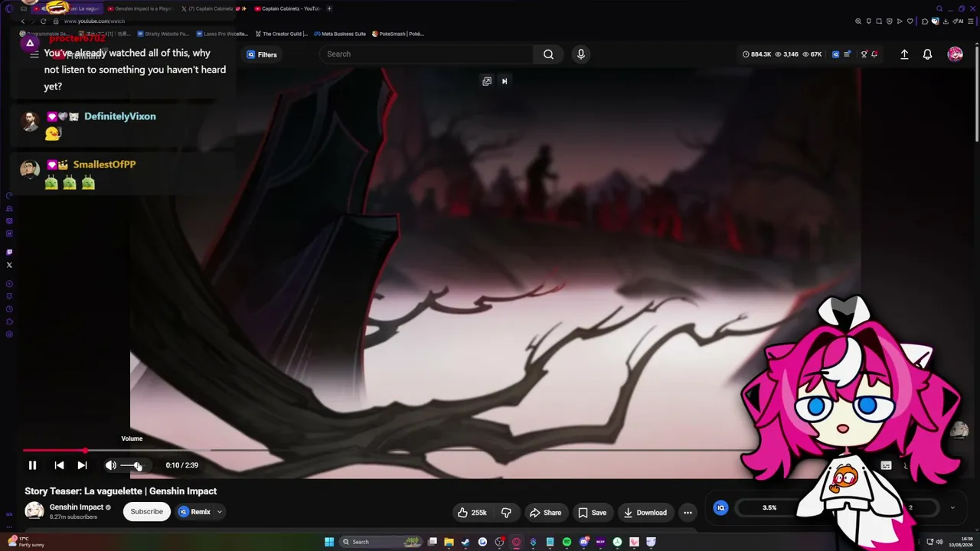Click the blue extension icon beside 67K stats
Viewport: 980px width, 551px height.
tap(835, 54)
